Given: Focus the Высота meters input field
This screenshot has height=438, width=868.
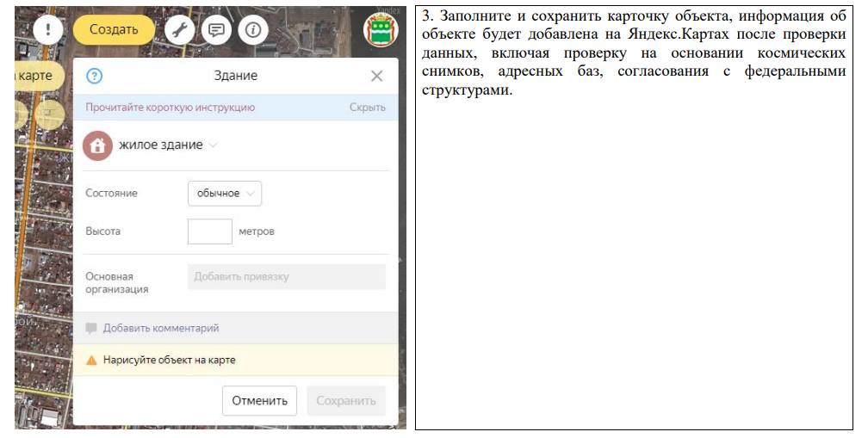Looking at the screenshot, I should (x=209, y=231).
